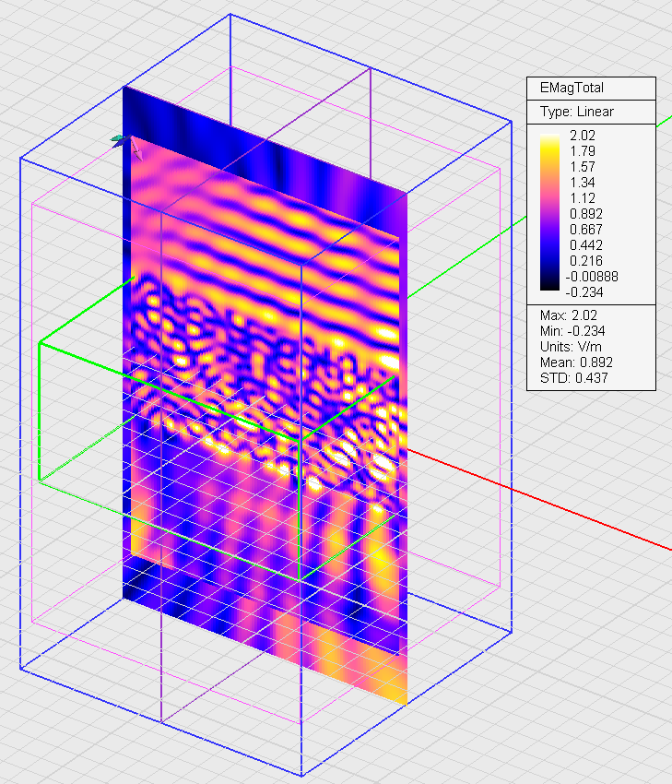Select the 2.02 scale value

pyautogui.click(x=583, y=136)
